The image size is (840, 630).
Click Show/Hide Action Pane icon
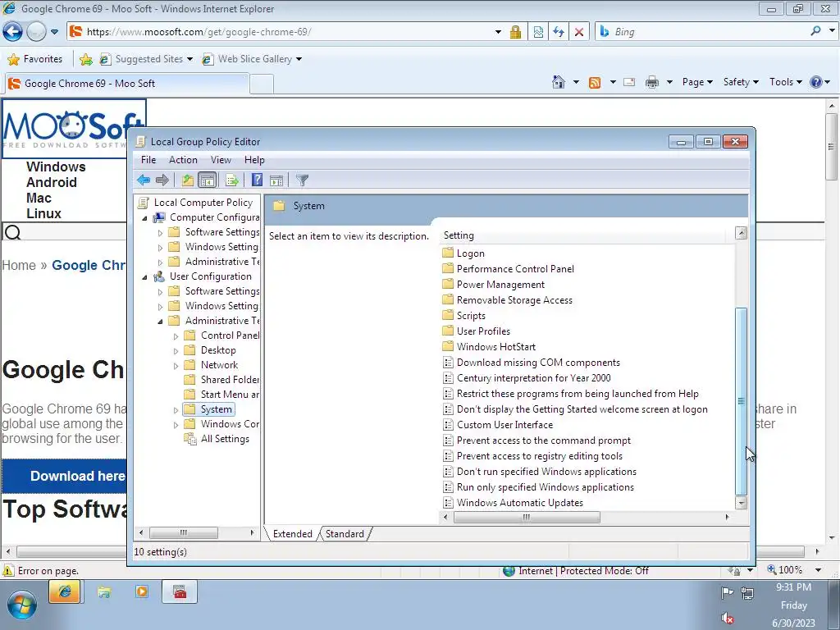pos(276,180)
